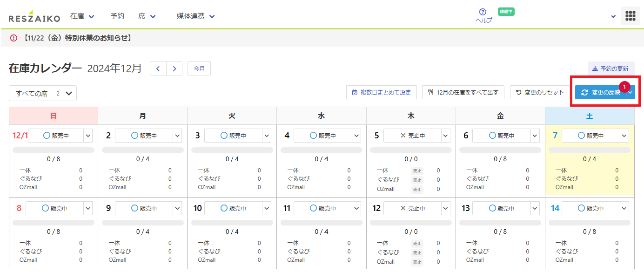Click the 今月 button
The image size is (644, 273).
(199, 68)
